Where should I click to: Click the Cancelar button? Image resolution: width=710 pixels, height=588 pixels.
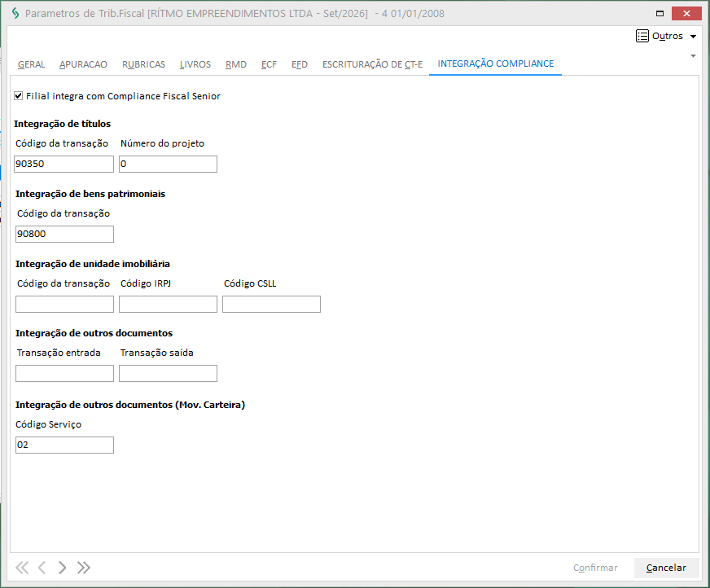[x=666, y=568]
